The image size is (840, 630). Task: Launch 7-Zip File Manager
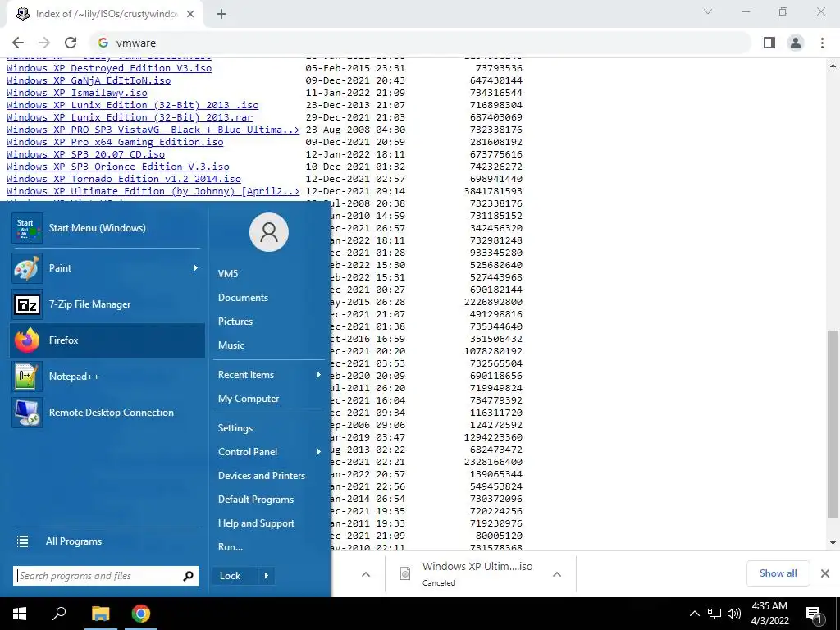coord(107,304)
